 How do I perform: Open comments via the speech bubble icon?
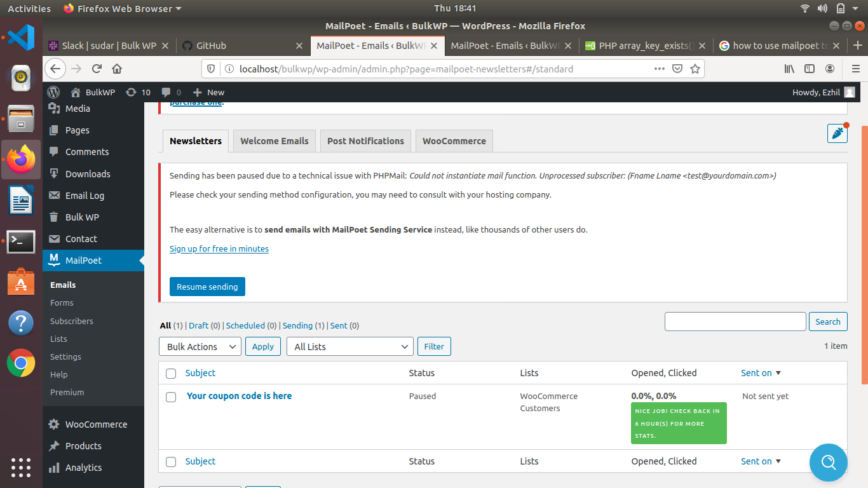click(x=166, y=91)
